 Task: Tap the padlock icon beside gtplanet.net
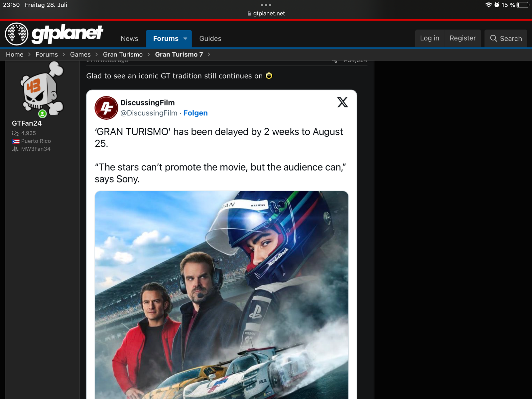click(249, 13)
